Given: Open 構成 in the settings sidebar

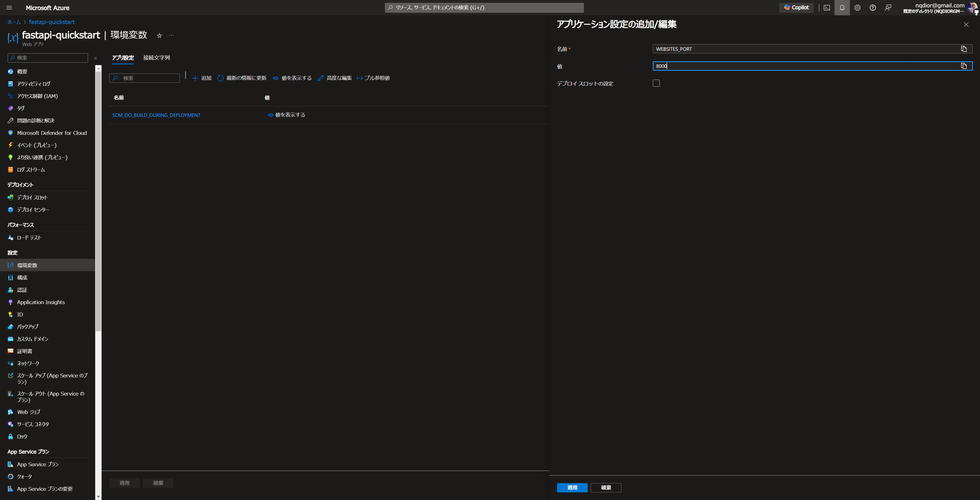Looking at the screenshot, I should tap(22, 278).
